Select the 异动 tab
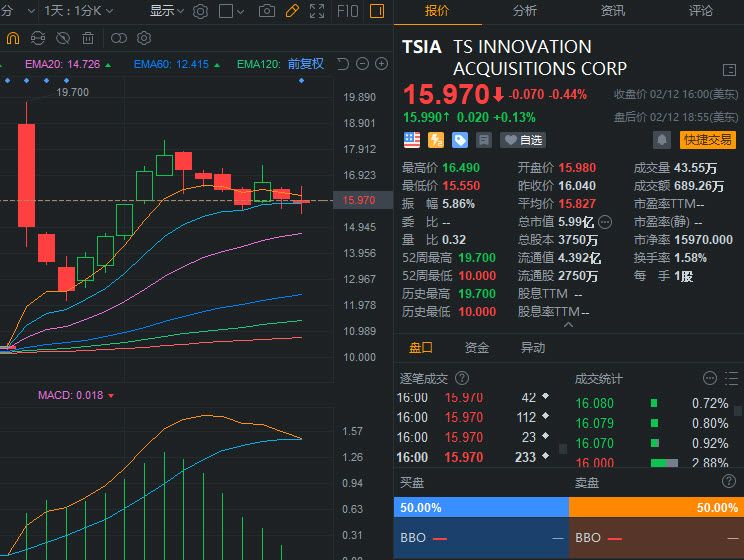Viewport: 744px width, 560px height. (x=533, y=348)
